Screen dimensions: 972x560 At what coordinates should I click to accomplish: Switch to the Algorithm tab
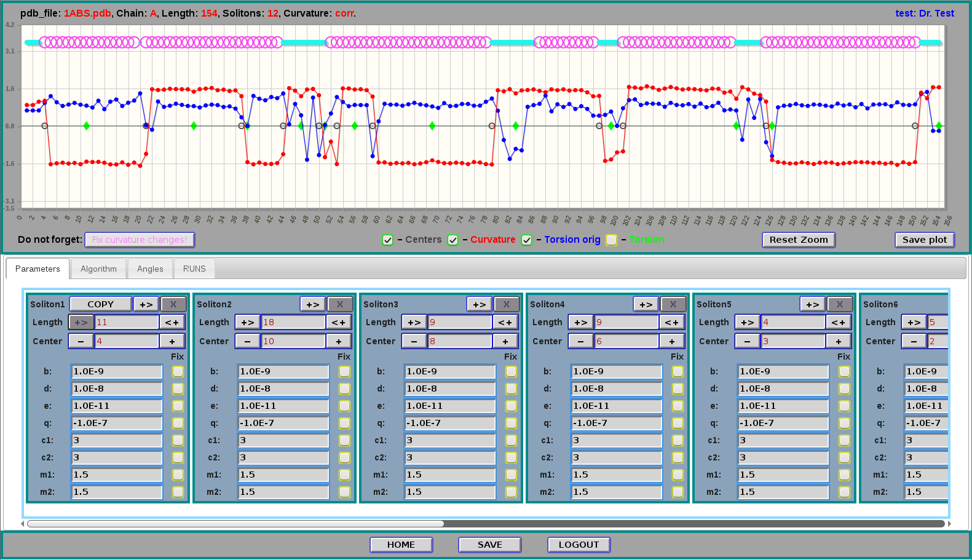click(98, 269)
